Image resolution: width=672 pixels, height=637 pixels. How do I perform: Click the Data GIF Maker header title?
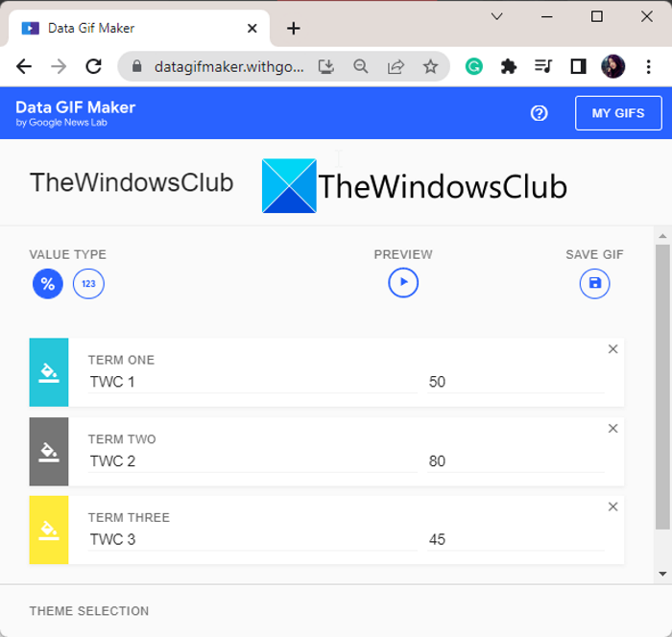76,107
